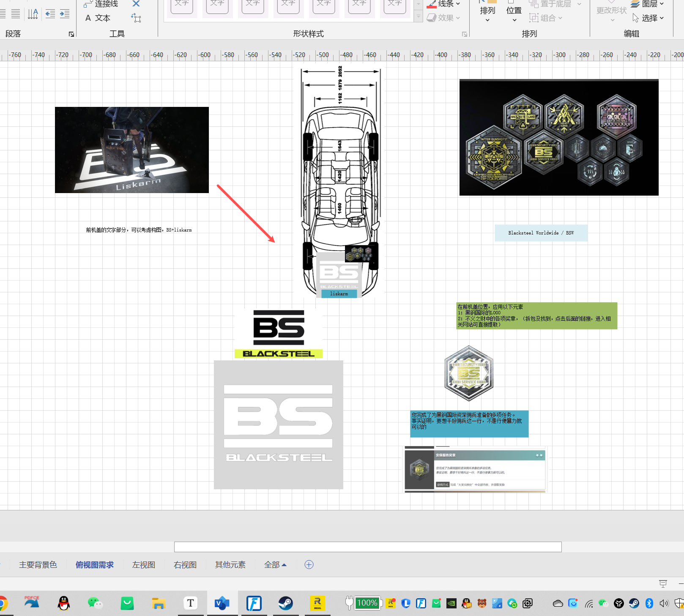Screen dimensions: 684x616
Task: Click the increase indent icon
Action: point(65,14)
